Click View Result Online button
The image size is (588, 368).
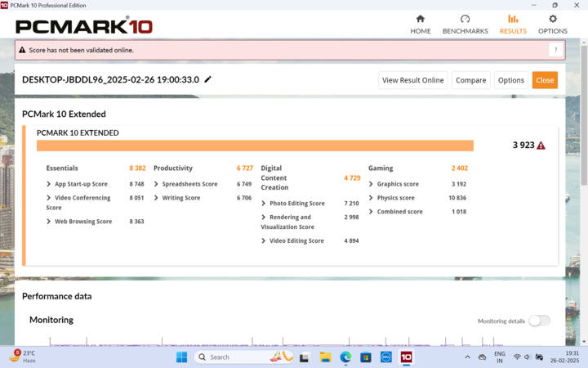point(413,80)
